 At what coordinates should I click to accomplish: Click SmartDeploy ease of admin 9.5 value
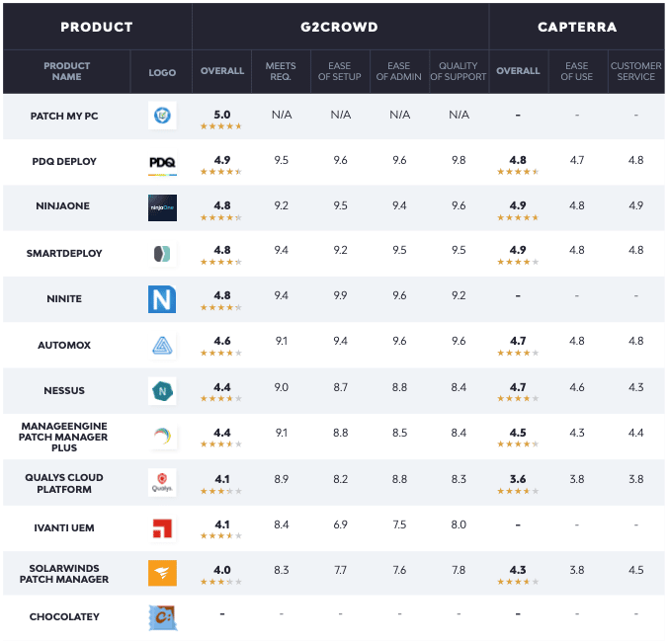point(399,250)
